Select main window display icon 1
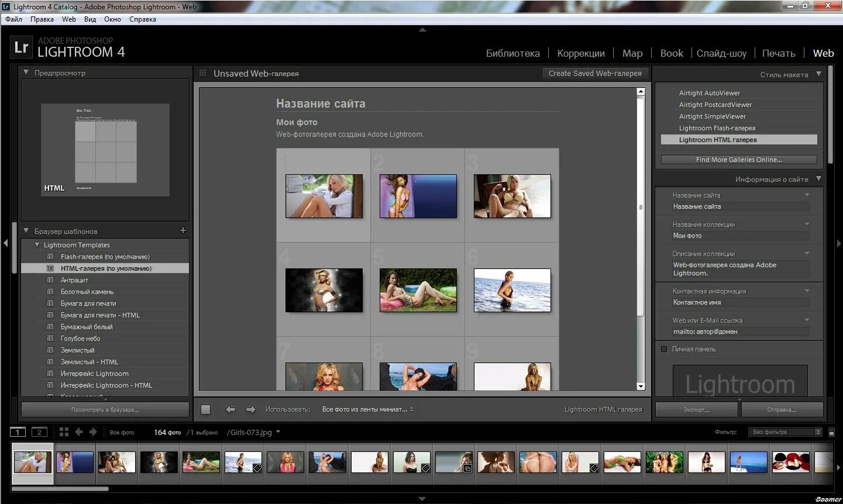The width and height of the screenshot is (843, 504). pos(18,432)
